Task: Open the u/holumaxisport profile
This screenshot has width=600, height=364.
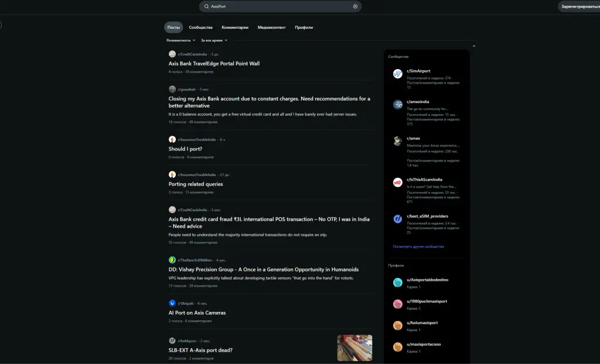Action: [x=422, y=322]
